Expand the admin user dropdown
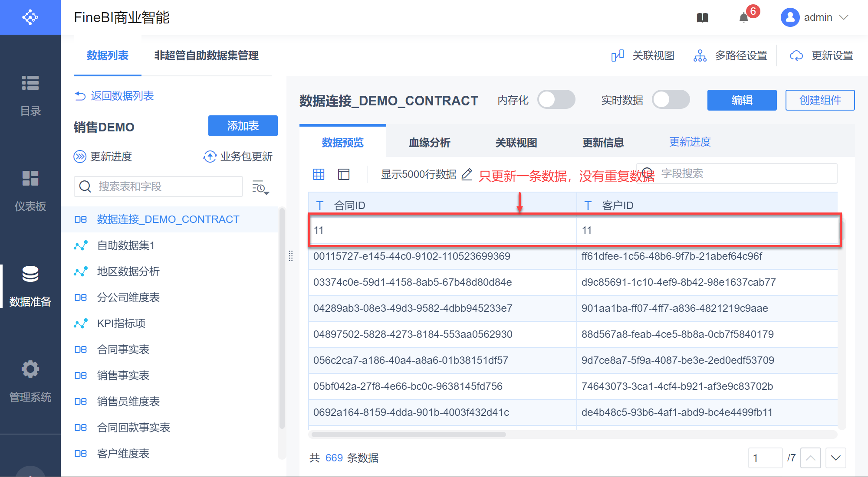The height and width of the screenshot is (477, 868). pos(843,18)
